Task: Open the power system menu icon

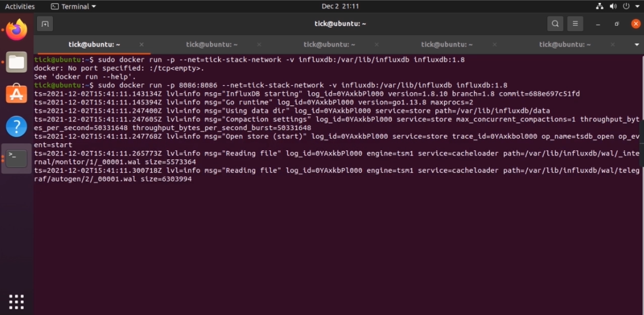Action: pos(626,6)
